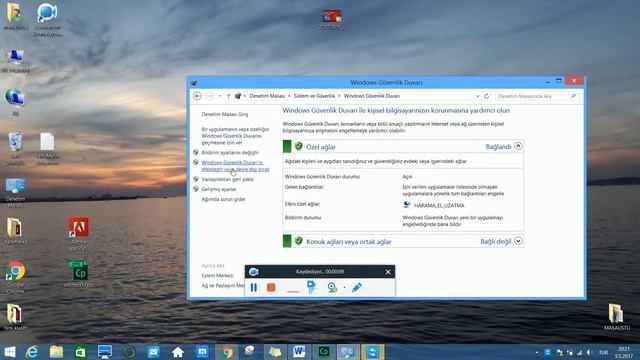Select the Google Chrome desktop shortcut
This screenshot has width=640, height=360.
[x=16, y=278]
